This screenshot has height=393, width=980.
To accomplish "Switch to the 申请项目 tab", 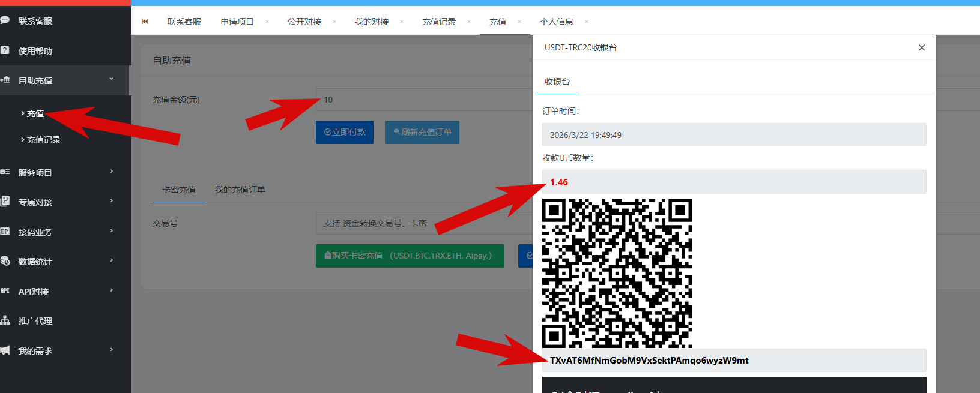I will pos(237,22).
